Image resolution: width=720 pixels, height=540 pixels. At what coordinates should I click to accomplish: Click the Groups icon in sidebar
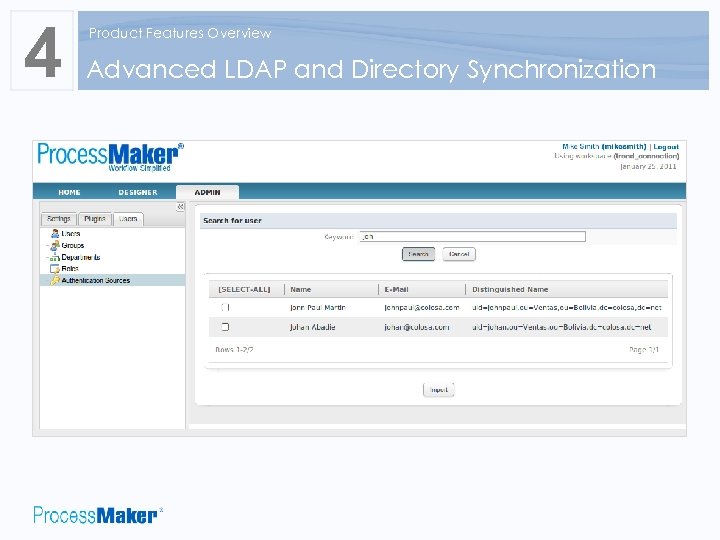coord(55,245)
